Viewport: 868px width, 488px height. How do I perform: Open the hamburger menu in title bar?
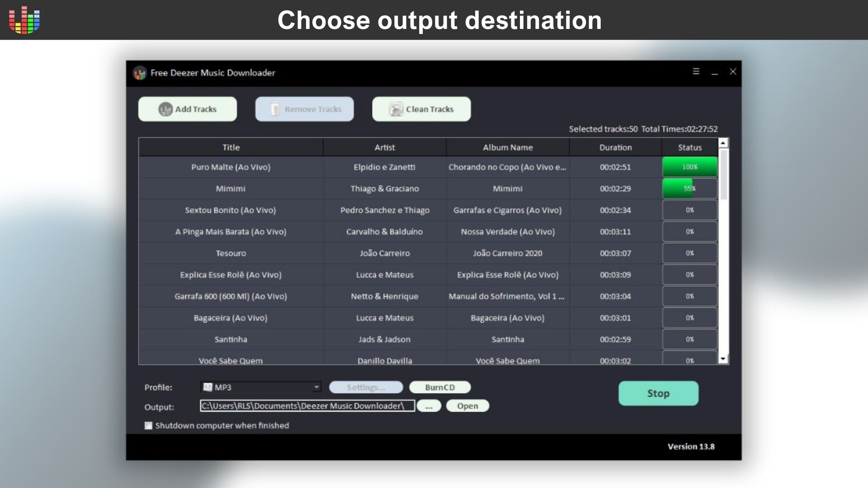point(696,71)
